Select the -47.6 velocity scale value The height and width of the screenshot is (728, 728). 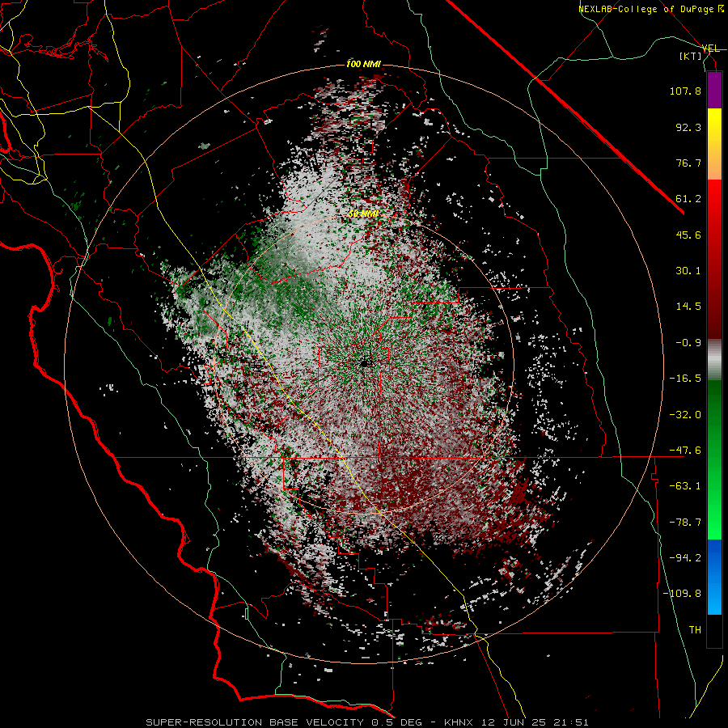pos(685,451)
